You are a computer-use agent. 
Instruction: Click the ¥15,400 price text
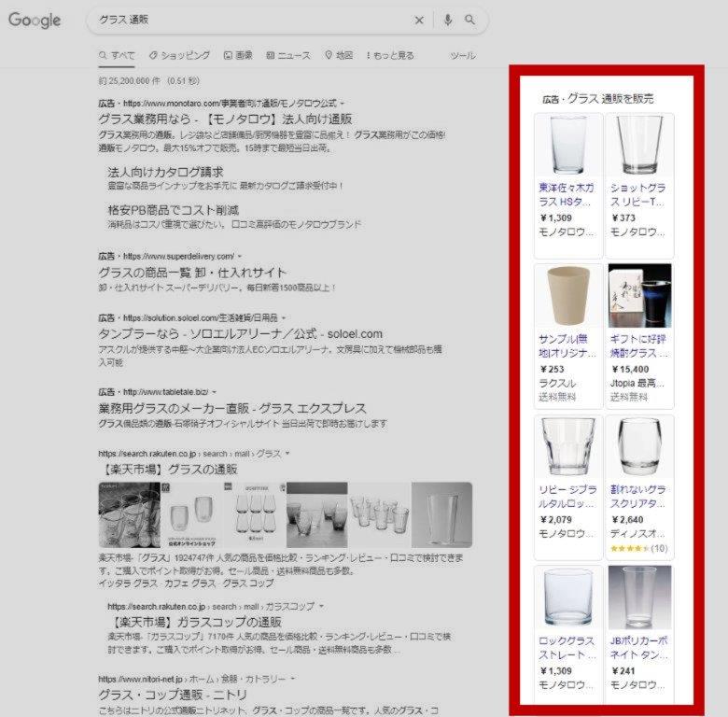(x=630, y=370)
